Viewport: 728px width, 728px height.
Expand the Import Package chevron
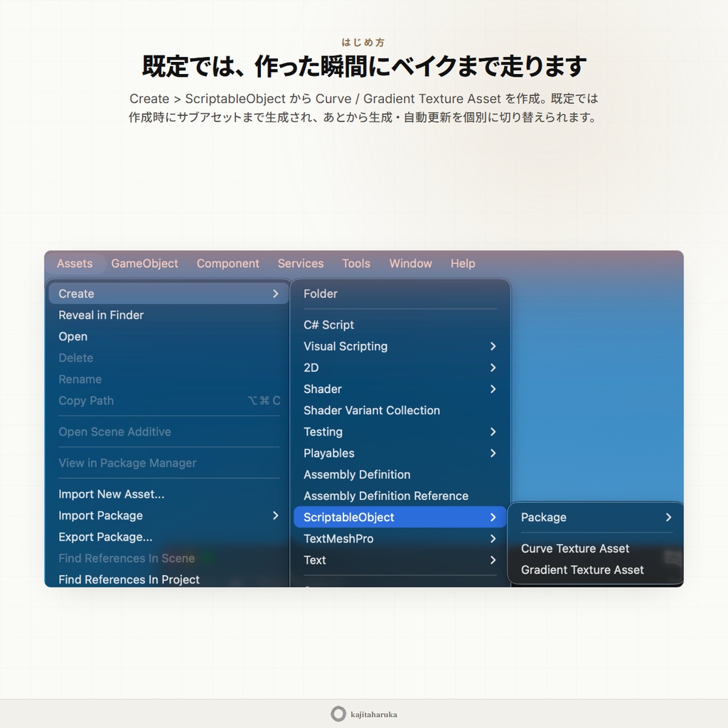click(276, 516)
